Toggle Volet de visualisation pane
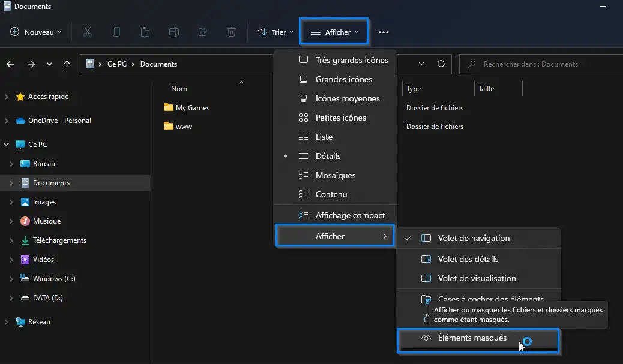Viewport: 623px width, 364px height. 478,278
